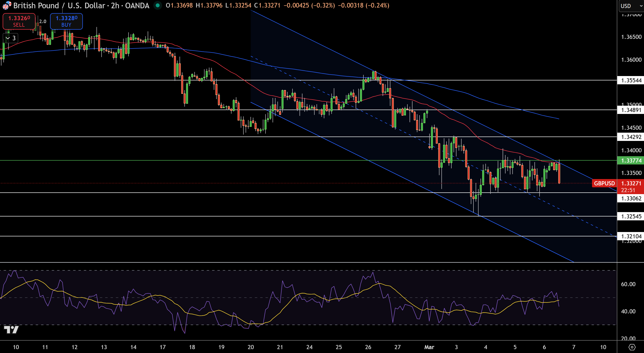Select the 1.35544 price level label

[x=631, y=80]
